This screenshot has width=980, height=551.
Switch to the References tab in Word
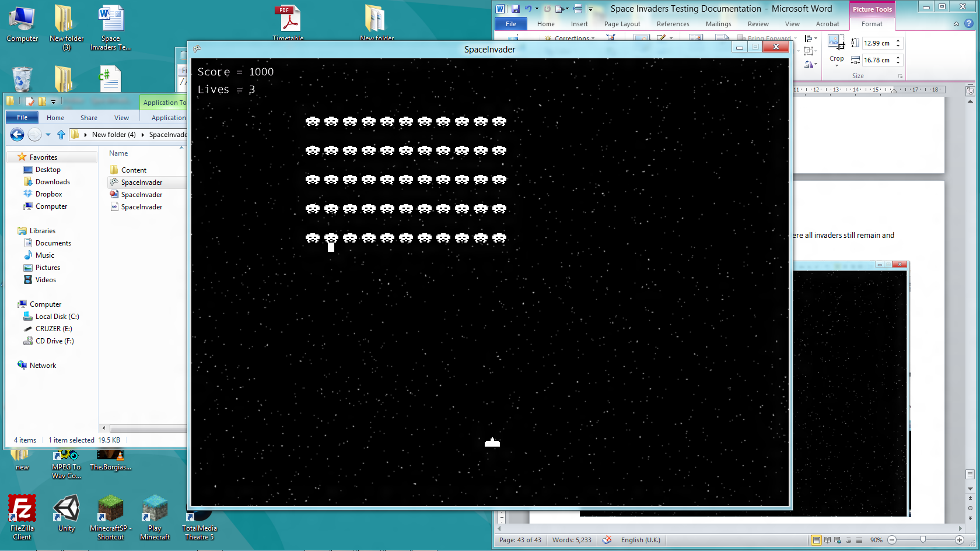click(673, 24)
